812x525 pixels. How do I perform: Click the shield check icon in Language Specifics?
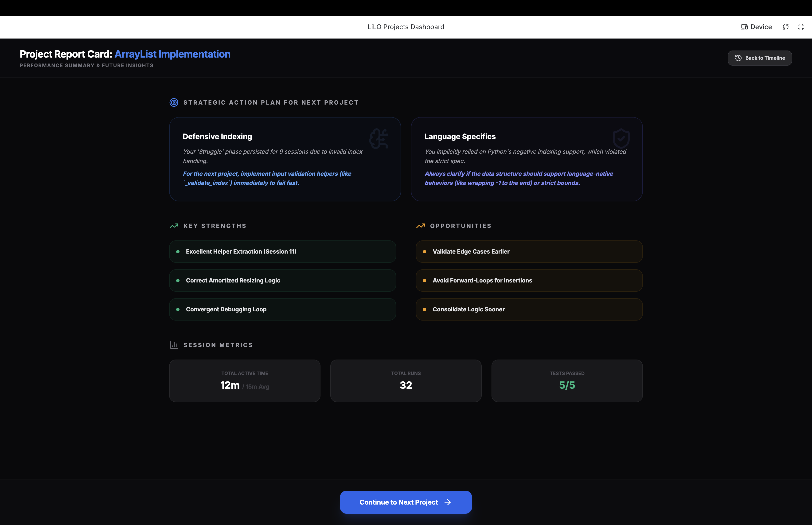pos(621,138)
